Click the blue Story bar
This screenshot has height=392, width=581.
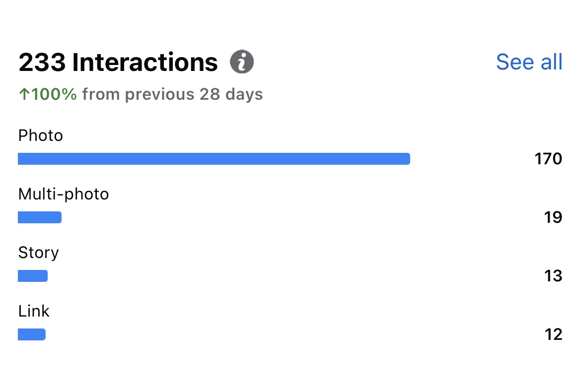coord(33,276)
